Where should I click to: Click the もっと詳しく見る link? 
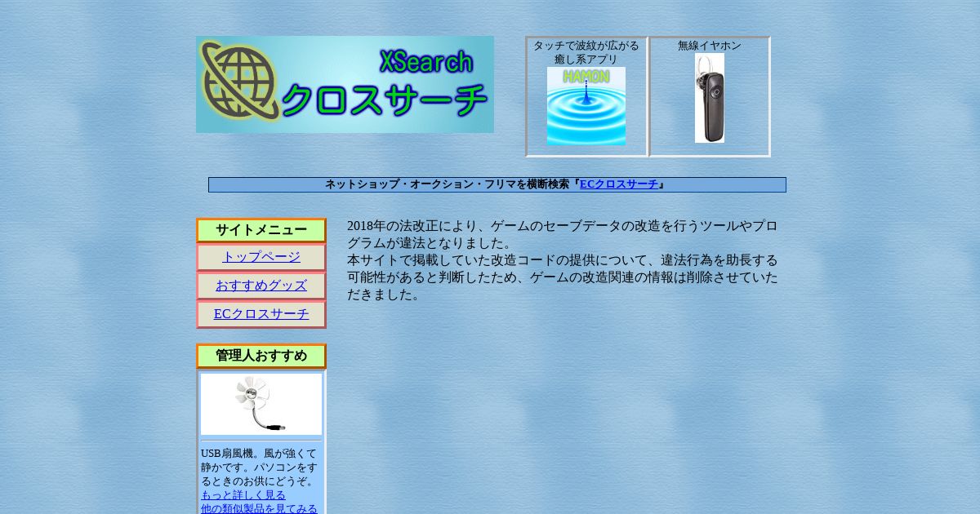pyautogui.click(x=243, y=495)
